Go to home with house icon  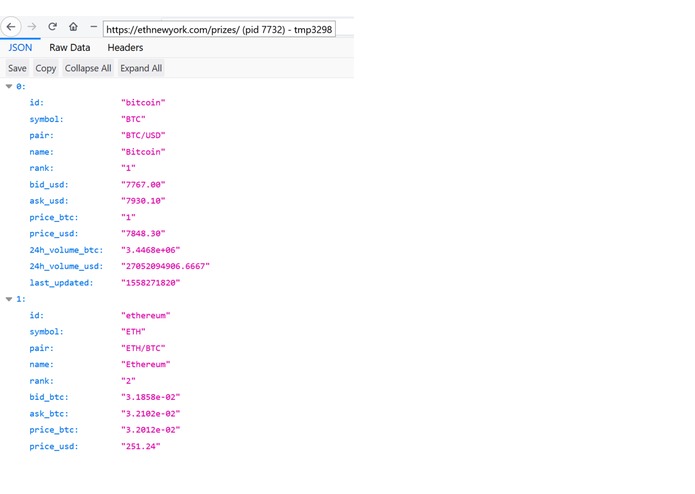coord(73,27)
